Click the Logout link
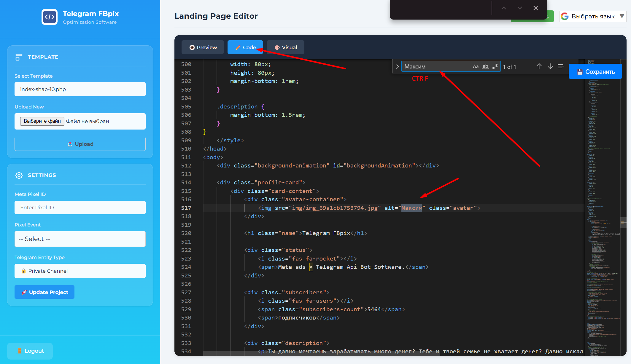Image resolution: width=631 pixels, height=364 pixels. 31,351
